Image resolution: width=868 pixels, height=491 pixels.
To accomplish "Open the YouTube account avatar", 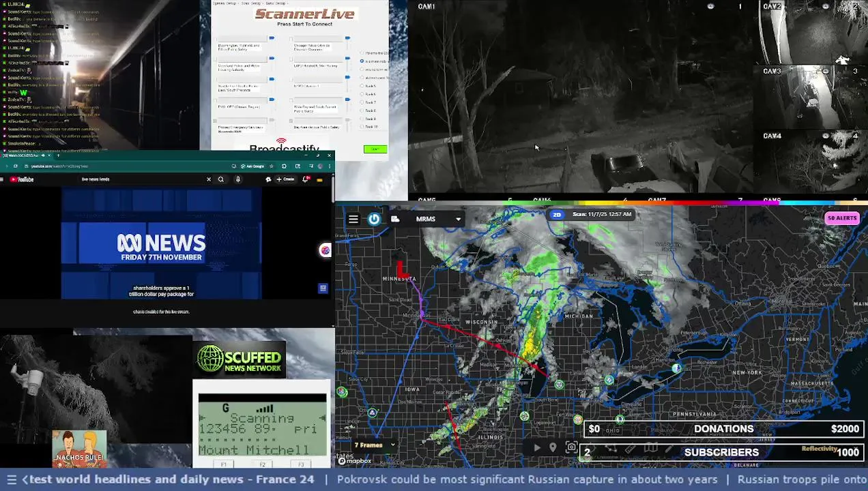I will (x=319, y=179).
